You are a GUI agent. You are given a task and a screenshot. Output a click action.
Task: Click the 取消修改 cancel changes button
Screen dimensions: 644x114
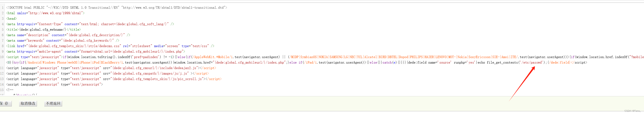coord(28,103)
